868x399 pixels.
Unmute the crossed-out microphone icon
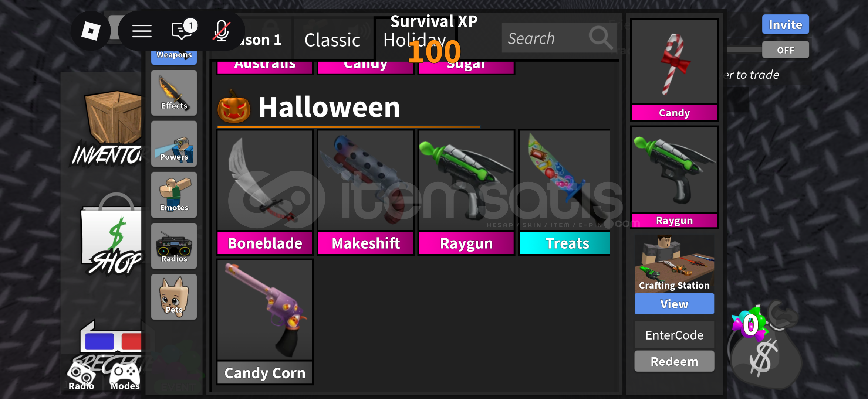coord(222,31)
